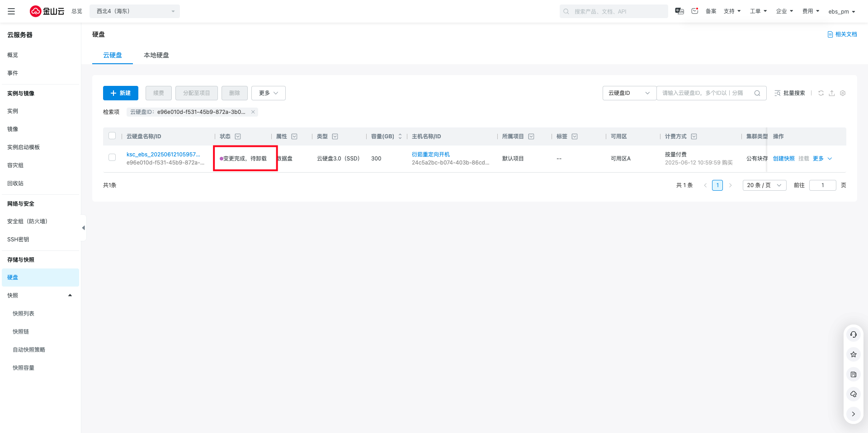Screen dimensions: 868x433
Task: Open 快照列表 in the sidebar
Action: point(24,314)
